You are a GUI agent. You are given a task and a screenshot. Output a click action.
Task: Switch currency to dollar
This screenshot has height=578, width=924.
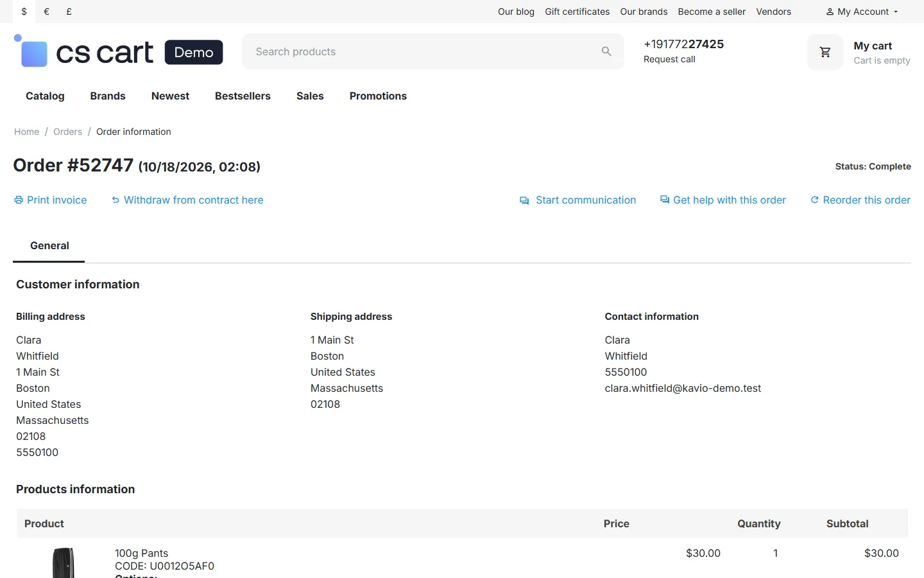[24, 12]
